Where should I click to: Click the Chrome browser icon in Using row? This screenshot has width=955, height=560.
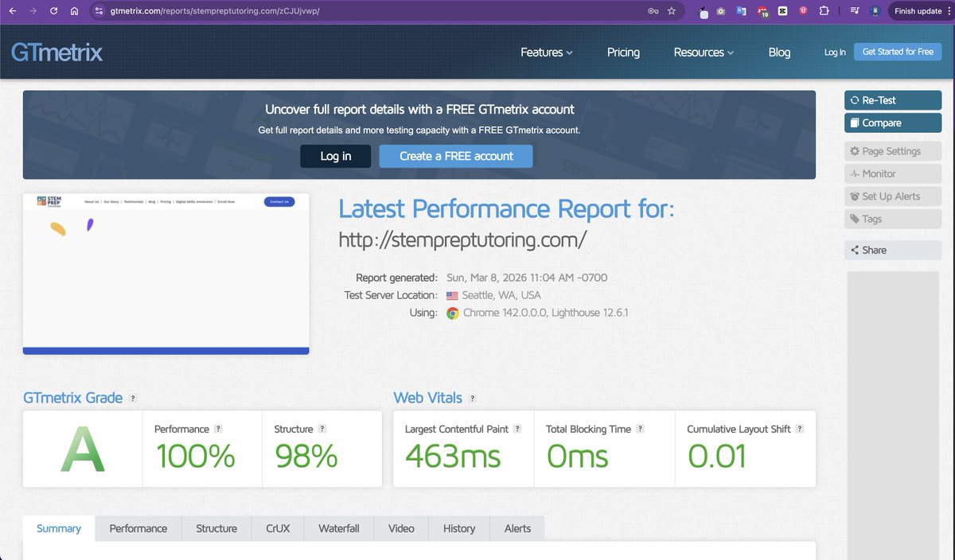(x=452, y=313)
